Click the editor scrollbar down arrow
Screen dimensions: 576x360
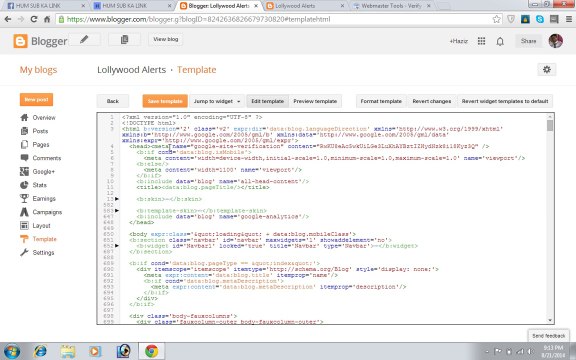(x=550, y=320)
